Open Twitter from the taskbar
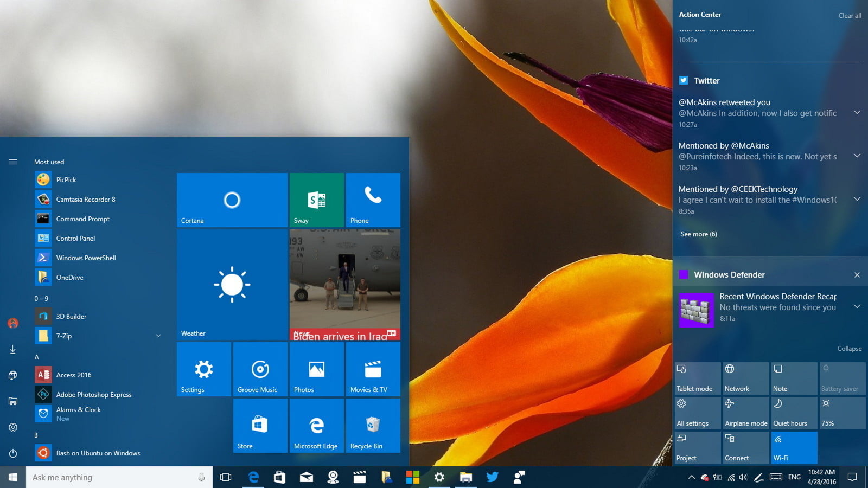Image resolution: width=868 pixels, height=488 pixels. pos(492,477)
